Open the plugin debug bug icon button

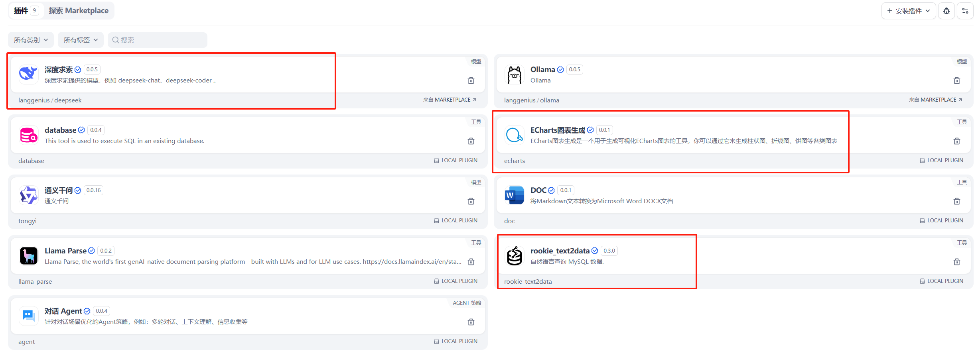point(946,11)
